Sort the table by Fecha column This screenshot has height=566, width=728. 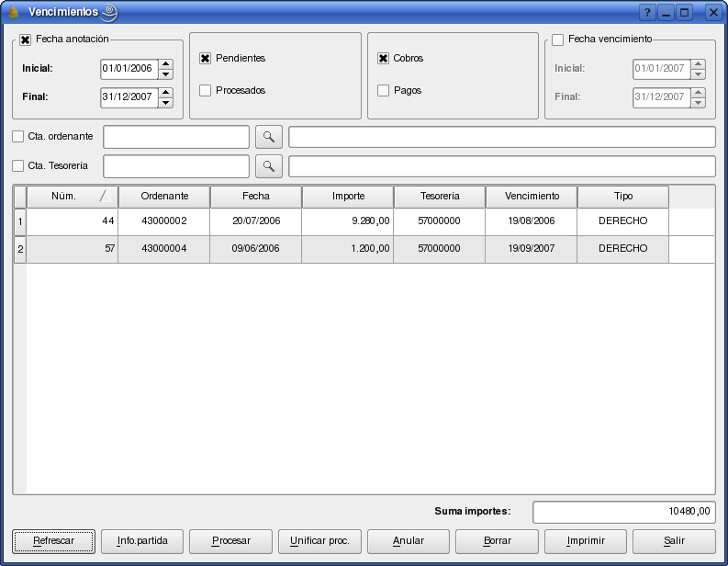[x=256, y=197]
